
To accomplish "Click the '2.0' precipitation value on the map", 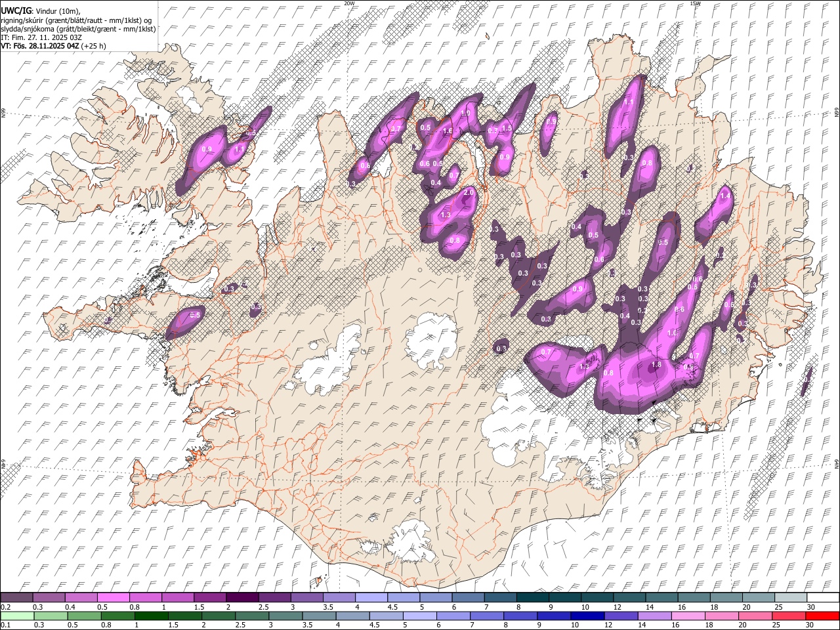I will 469,193.
